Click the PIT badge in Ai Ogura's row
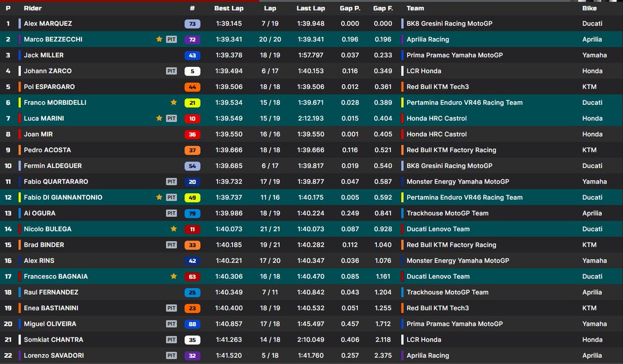This screenshot has width=623, height=364. (x=171, y=213)
